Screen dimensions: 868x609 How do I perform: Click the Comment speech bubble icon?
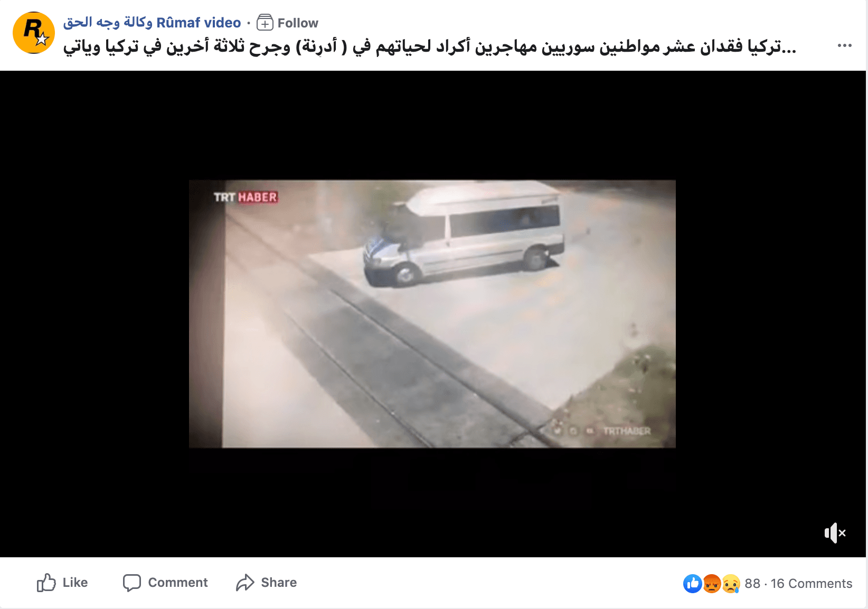pos(132,583)
